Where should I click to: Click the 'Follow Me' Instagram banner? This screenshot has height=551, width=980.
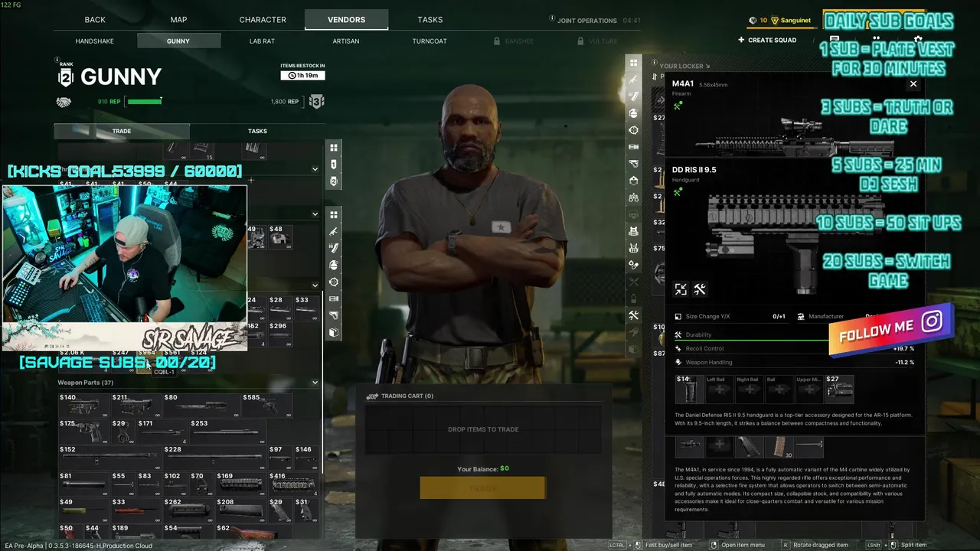click(891, 329)
